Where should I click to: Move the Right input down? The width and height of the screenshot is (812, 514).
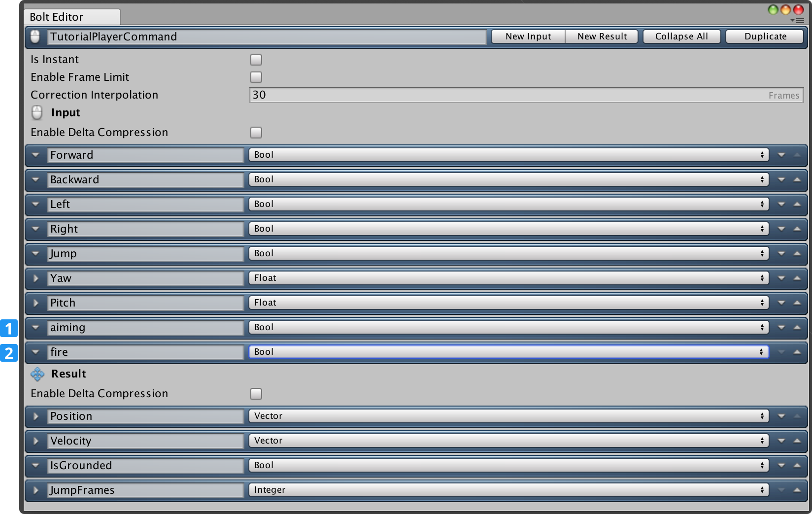[781, 229]
